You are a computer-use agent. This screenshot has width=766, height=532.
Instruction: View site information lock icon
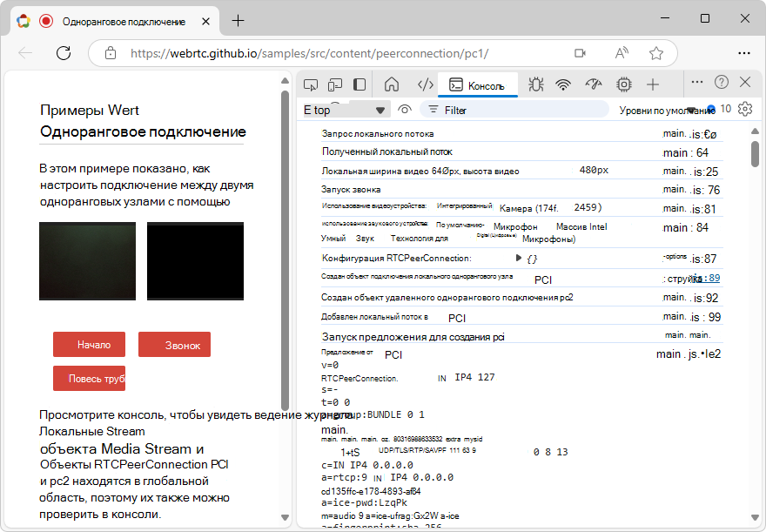click(x=111, y=53)
